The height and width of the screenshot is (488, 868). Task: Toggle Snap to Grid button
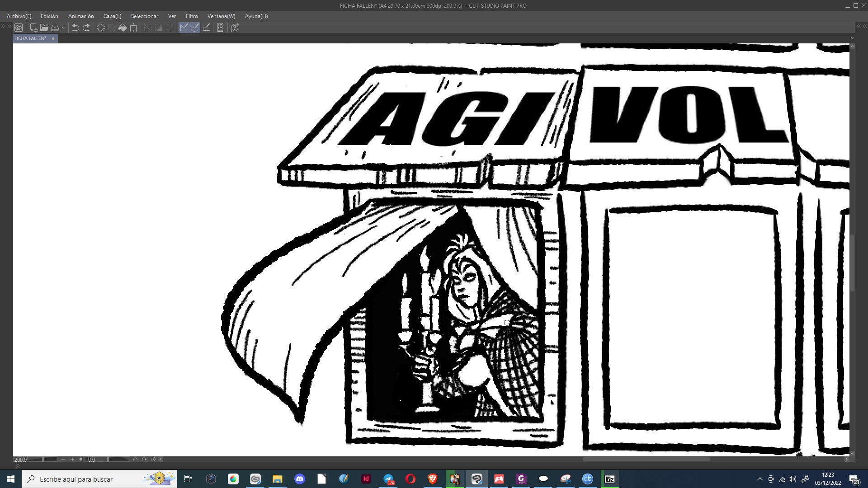click(206, 28)
